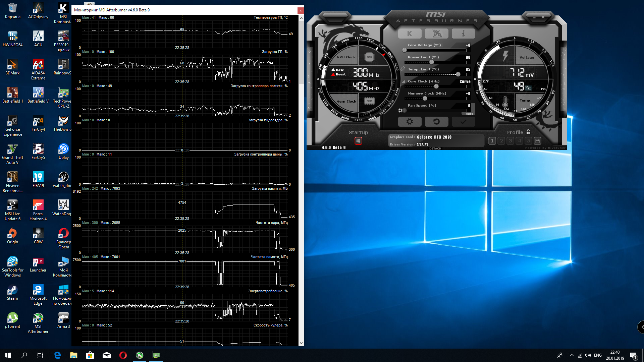Open the OC Scanner jet icon

pyautogui.click(x=436, y=34)
